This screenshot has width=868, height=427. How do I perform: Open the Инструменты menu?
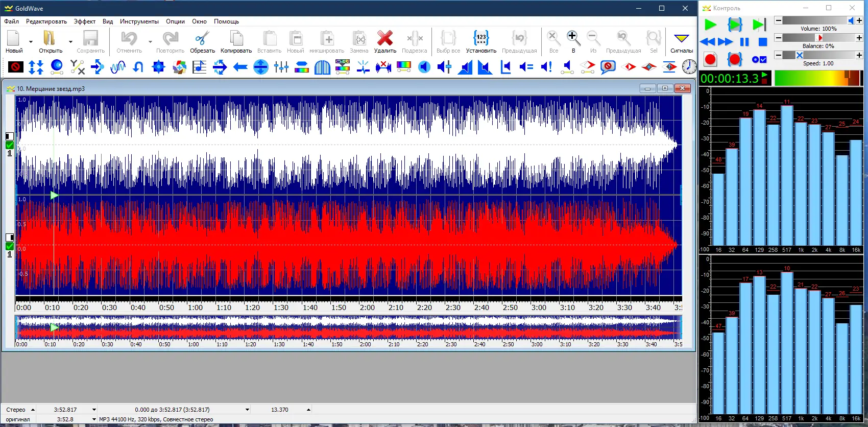tap(139, 21)
